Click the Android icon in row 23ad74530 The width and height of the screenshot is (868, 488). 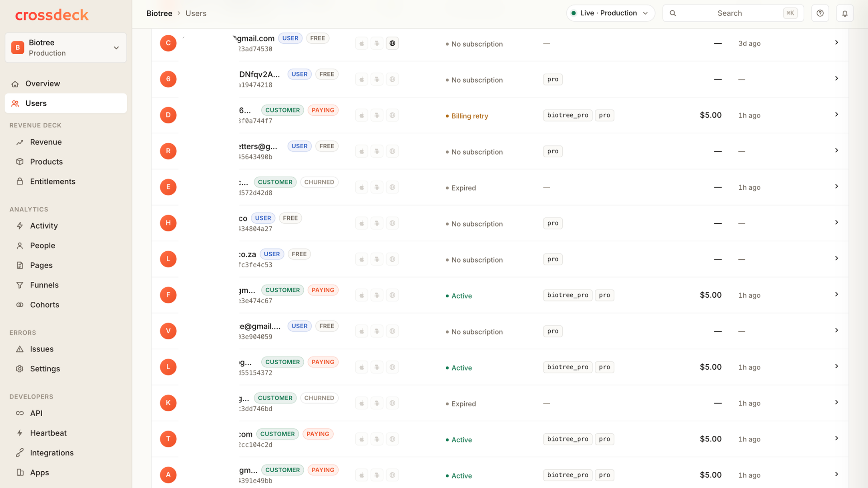[377, 43]
